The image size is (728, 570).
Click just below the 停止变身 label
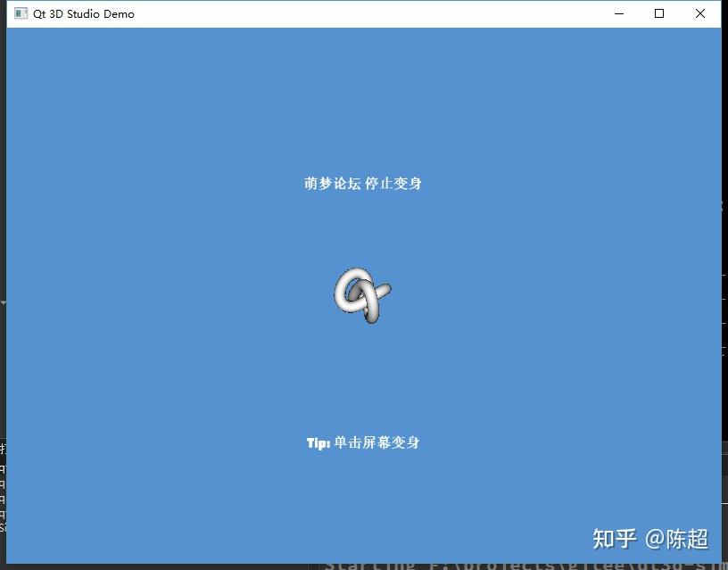[362, 205]
